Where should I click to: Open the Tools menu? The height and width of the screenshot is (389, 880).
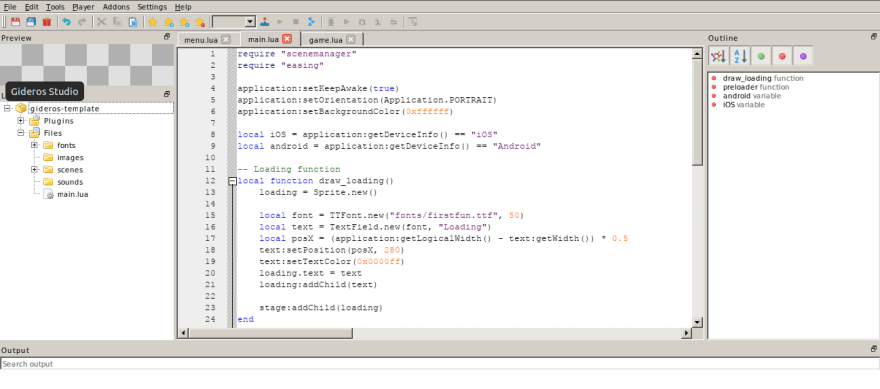pyautogui.click(x=55, y=7)
